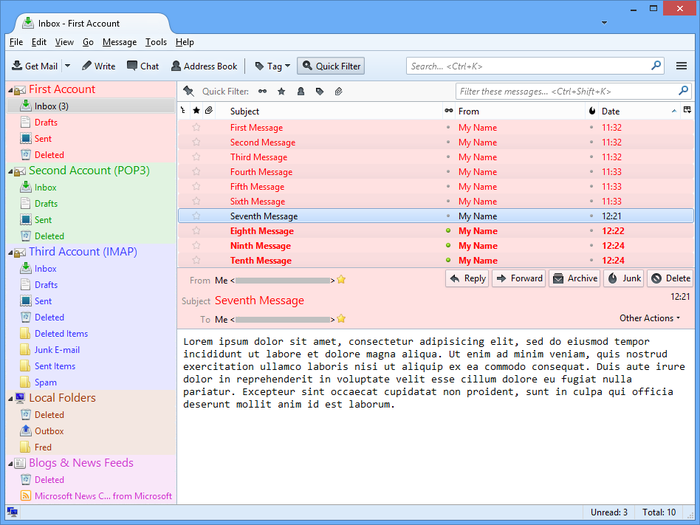Viewport: 700px width, 525px height.
Task: Open the Message menu
Action: (120, 42)
